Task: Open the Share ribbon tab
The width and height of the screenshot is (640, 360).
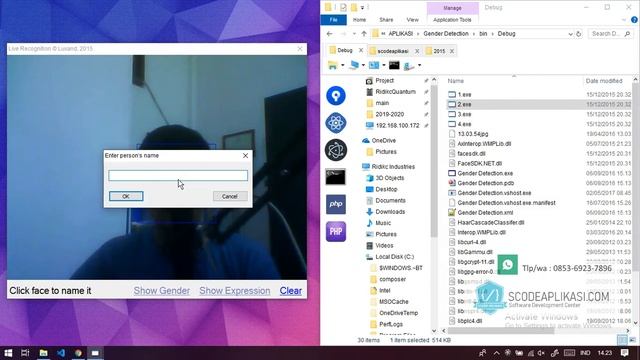Action: click(386, 20)
